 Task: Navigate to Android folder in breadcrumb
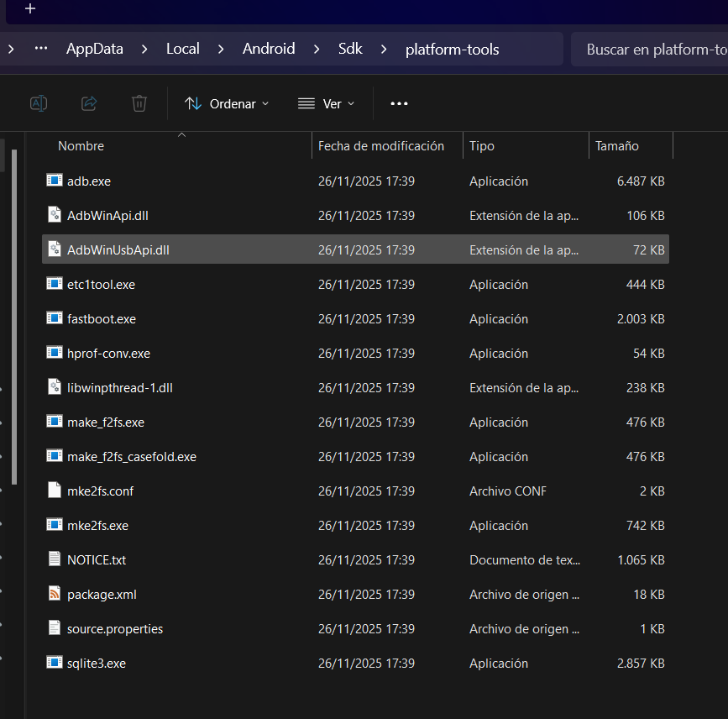click(x=269, y=49)
